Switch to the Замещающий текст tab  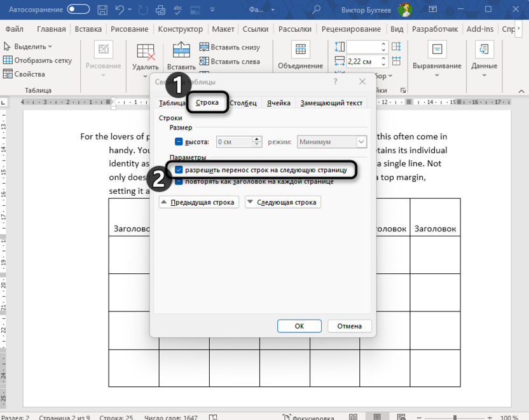331,103
